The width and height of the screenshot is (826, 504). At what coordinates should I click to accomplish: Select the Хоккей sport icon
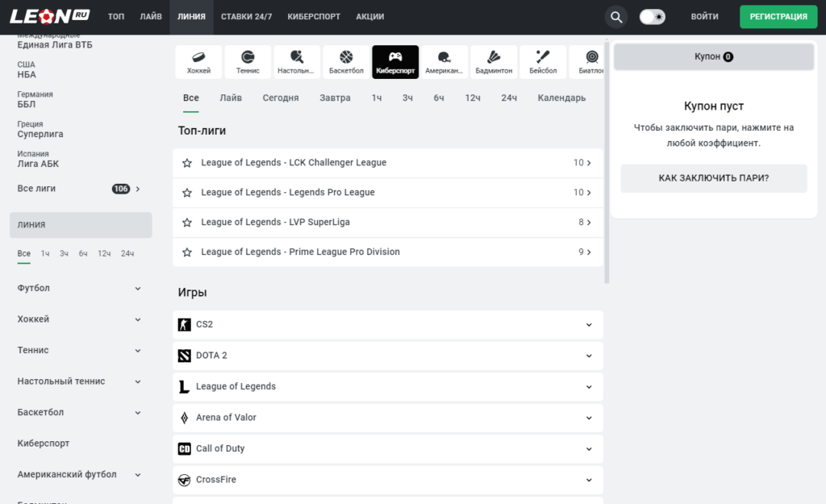click(198, 62)
